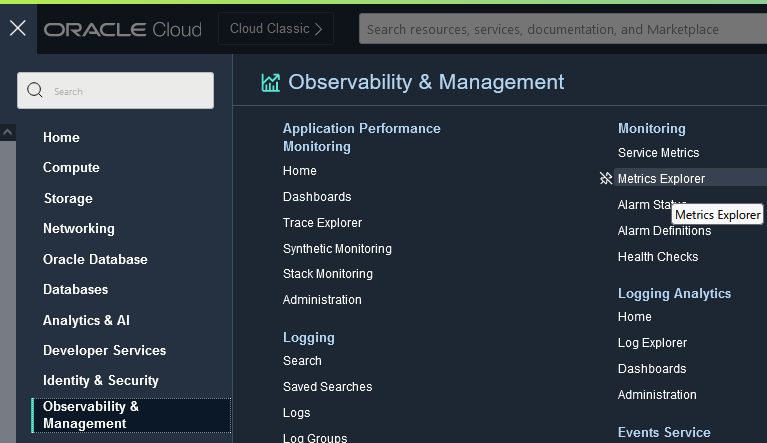Open Home under Logging Analytics
Image resolution: width=767 pixels, height=443 pixels.
pos(634,317)
